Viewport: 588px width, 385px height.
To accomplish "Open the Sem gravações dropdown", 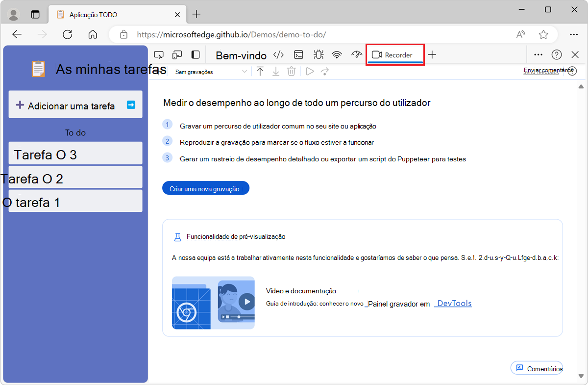I will click(x=211, y=71).
